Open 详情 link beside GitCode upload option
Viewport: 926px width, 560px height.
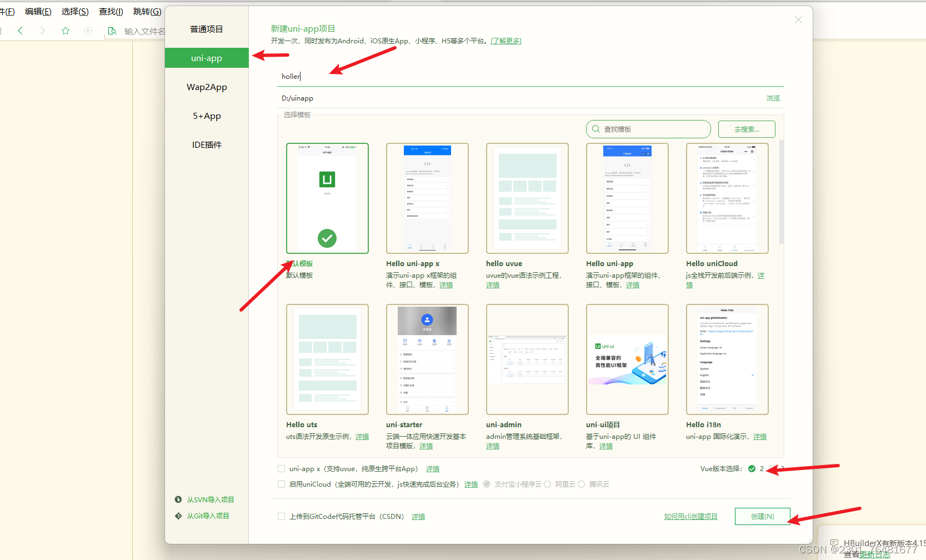[x=418, y=517]
